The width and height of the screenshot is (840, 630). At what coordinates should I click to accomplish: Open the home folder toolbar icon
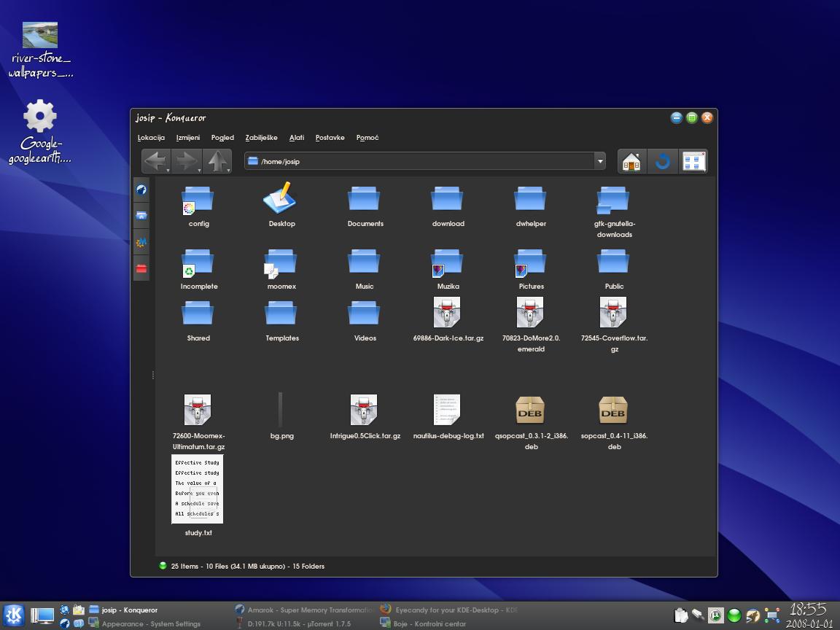[631, 161]
